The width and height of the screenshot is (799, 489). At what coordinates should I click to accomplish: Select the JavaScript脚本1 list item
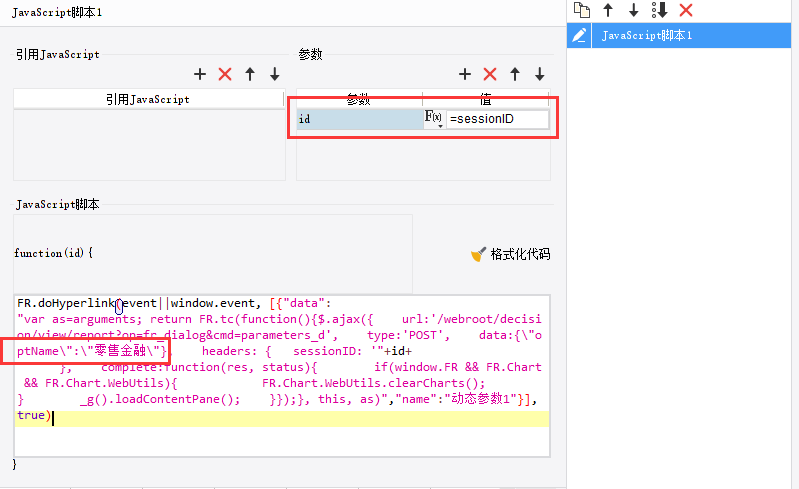click(x=679, y=36)
